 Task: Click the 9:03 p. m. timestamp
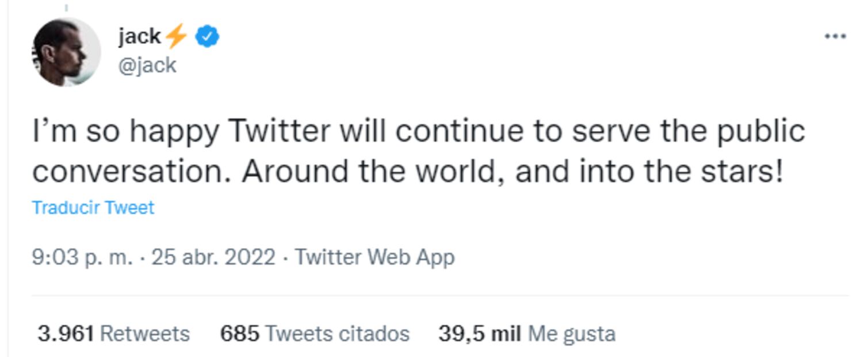point(82,257)
